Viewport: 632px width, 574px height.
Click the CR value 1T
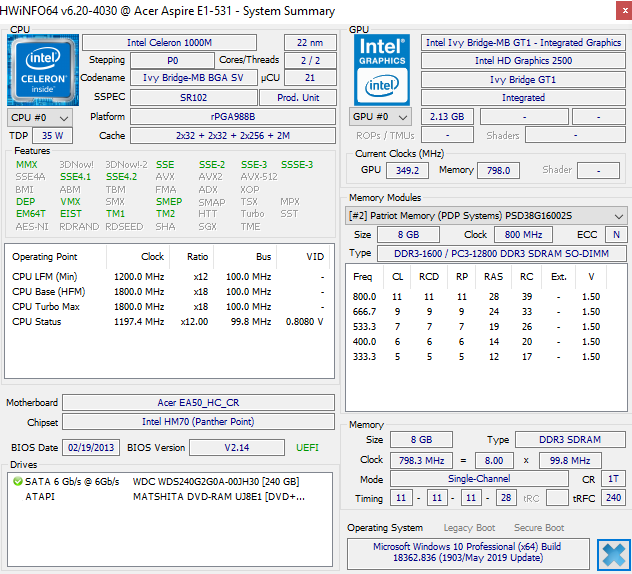click(613, 478)
